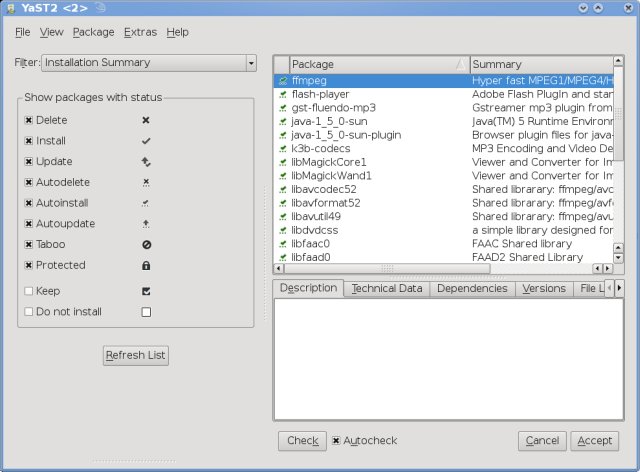640x472 pixels.
Task: Uncheck the Delete status checkbox
Action: pyautogui.click(x=29, y=120)
